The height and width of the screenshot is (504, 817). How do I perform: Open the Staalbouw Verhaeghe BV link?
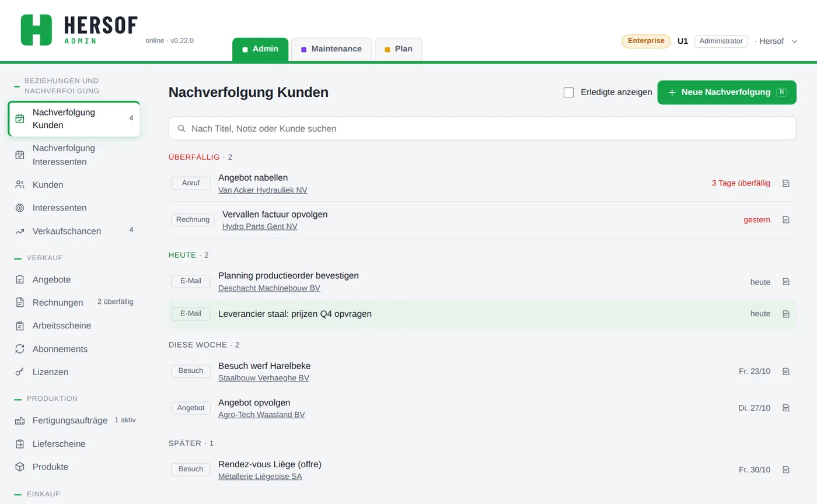(264, 378)
